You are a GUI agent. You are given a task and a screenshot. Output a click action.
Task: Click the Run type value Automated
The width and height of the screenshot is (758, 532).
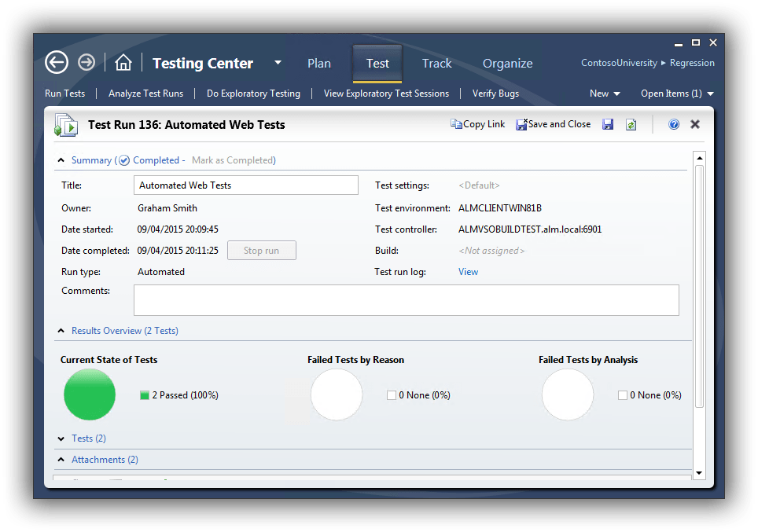tap(161, 272)
